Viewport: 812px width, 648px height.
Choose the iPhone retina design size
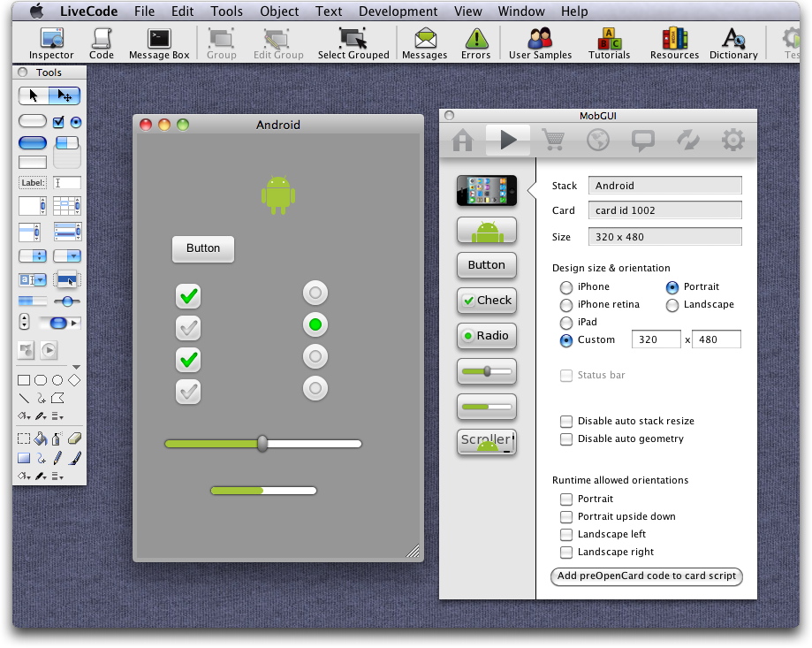point(566,305)
